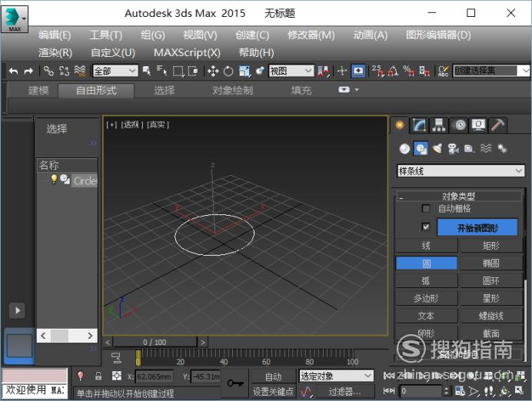This screenshot has width=532, height=401.
Task: Open Select by Name tool
Action: coord(162,71)
